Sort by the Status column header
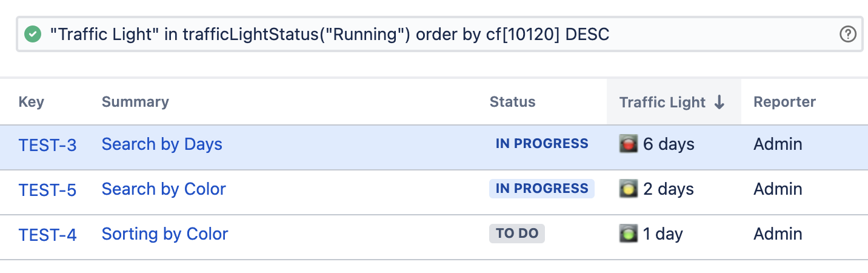 (512, 102)
